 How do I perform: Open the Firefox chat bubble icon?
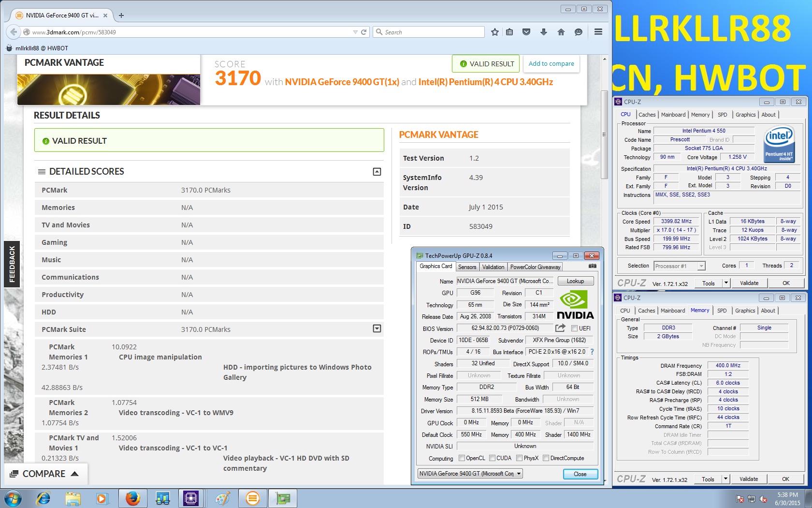click(578, 32)
